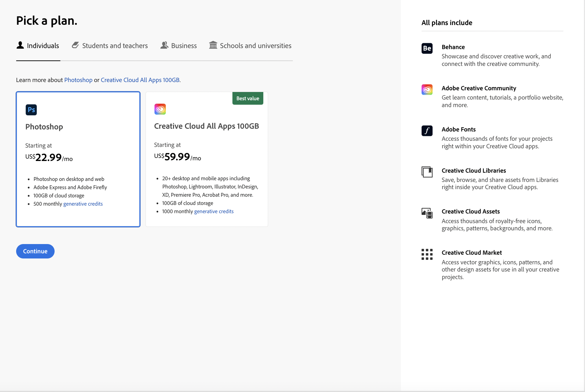
Task: Open the Photoshop learn more link
Action: coord(78,80)
